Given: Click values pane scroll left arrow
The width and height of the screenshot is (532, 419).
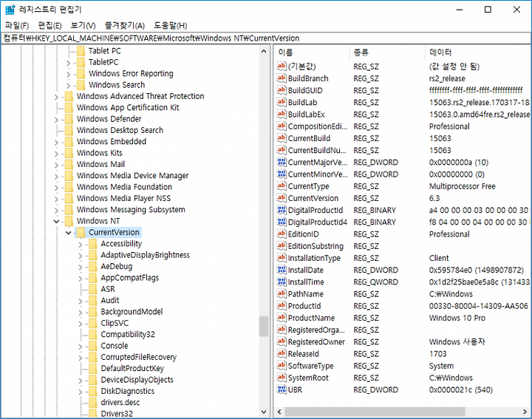Looking at the screenshot, I should (x=279, y=412).
